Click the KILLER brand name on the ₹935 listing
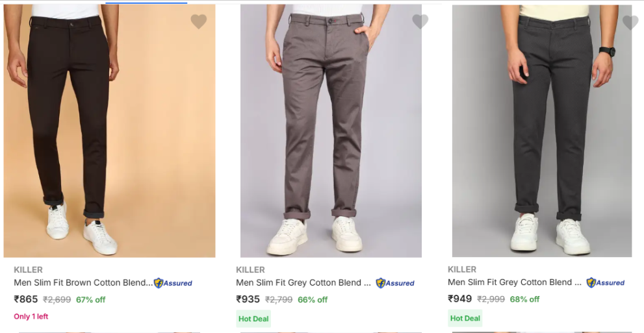644x333 pixels. [250, 270]
